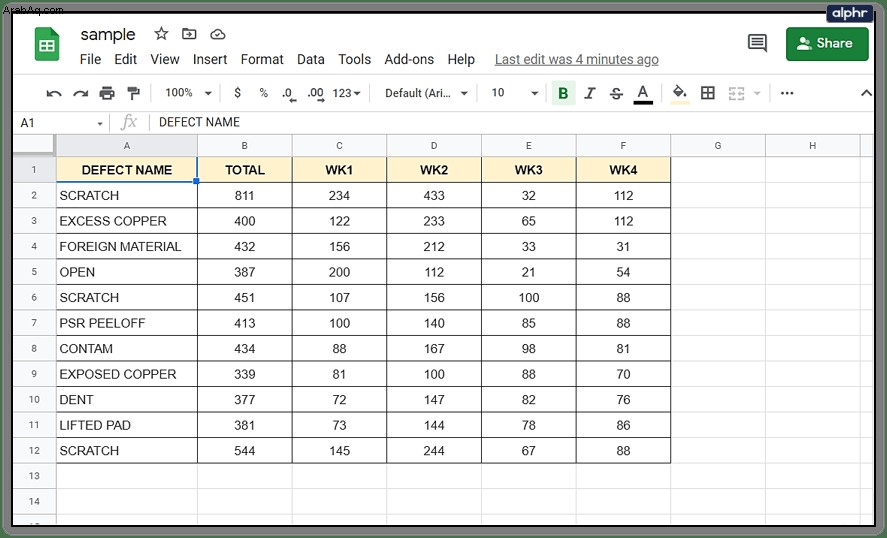Open the Add-ons menu
The width and height of the screenshot is (887, 538).
pos(409,59)
